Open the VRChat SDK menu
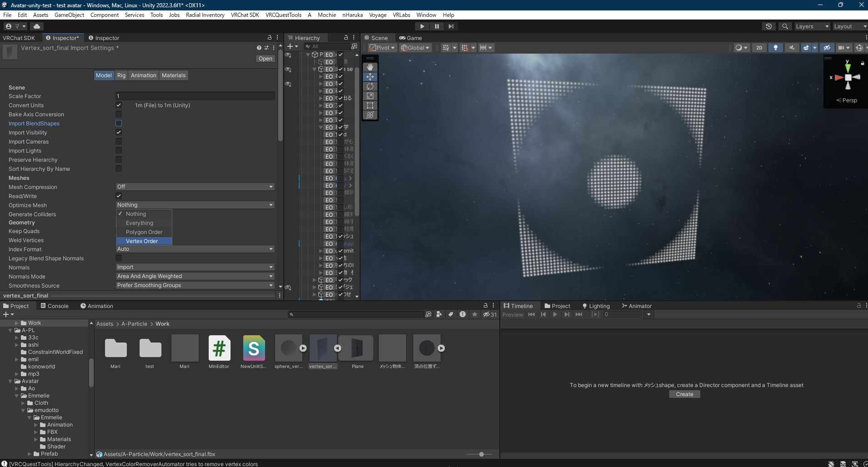The image size is (868, 467). pos(245,15)
